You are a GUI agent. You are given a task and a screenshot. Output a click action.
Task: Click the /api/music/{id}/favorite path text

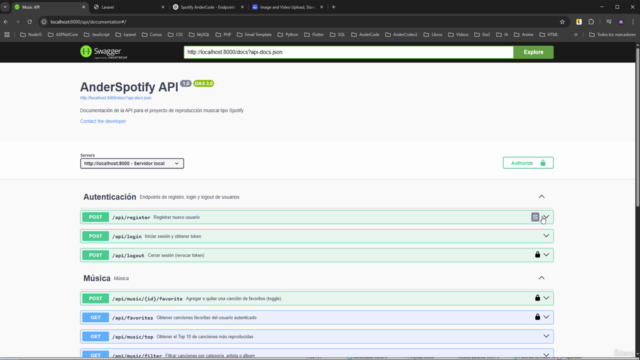(x=147, y=299)
